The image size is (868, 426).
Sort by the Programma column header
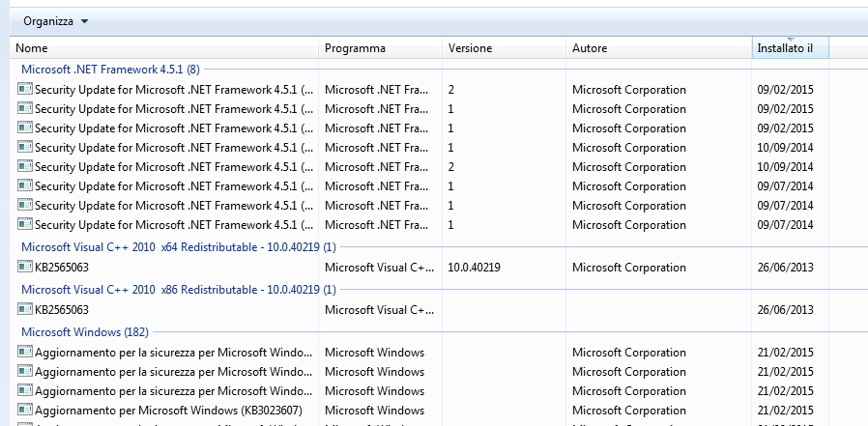(380, 48)
